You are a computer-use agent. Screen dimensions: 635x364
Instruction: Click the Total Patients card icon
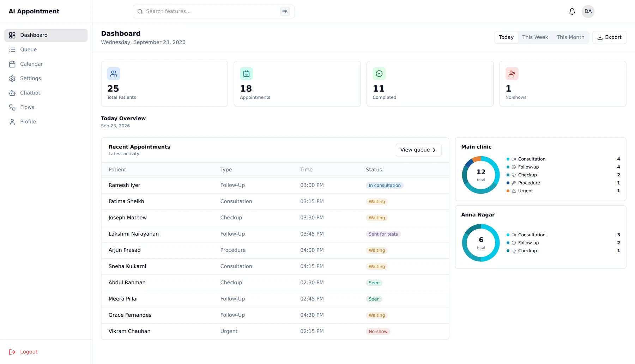114,74
